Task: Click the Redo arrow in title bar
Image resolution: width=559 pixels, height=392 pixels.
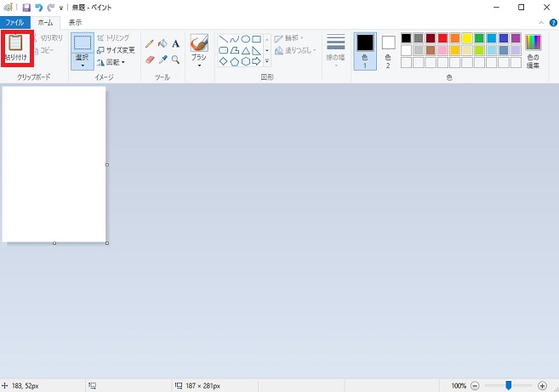Action: (x=50, y=8)
